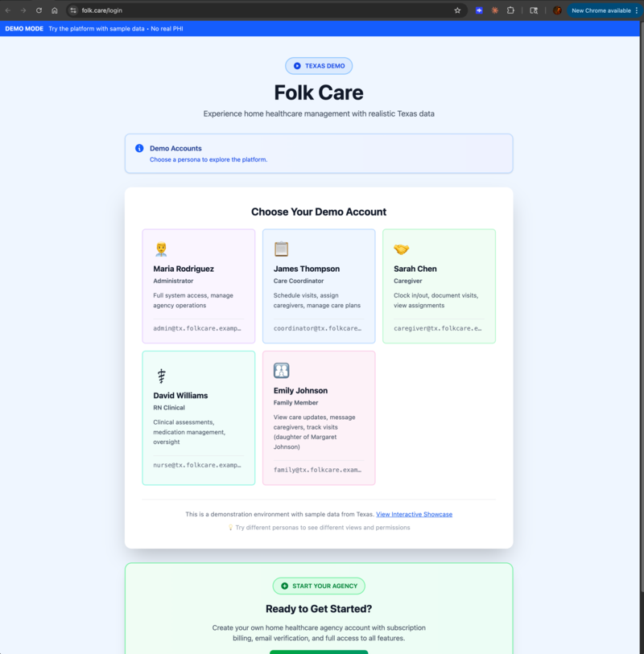This screenshot has height=654, width=644.
Task: Go back using the browser back arrow
Action: (8, 10)
